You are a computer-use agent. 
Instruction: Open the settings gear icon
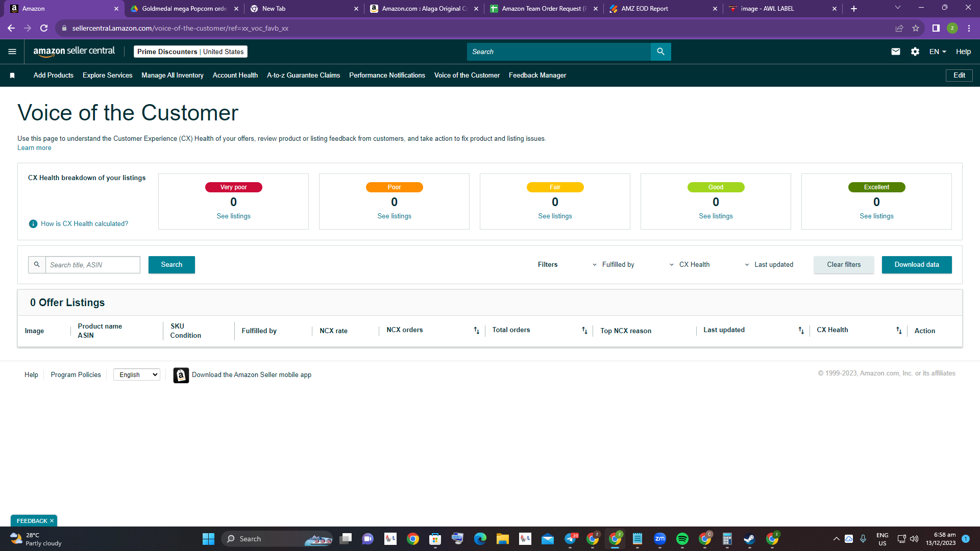click(915, 52)
